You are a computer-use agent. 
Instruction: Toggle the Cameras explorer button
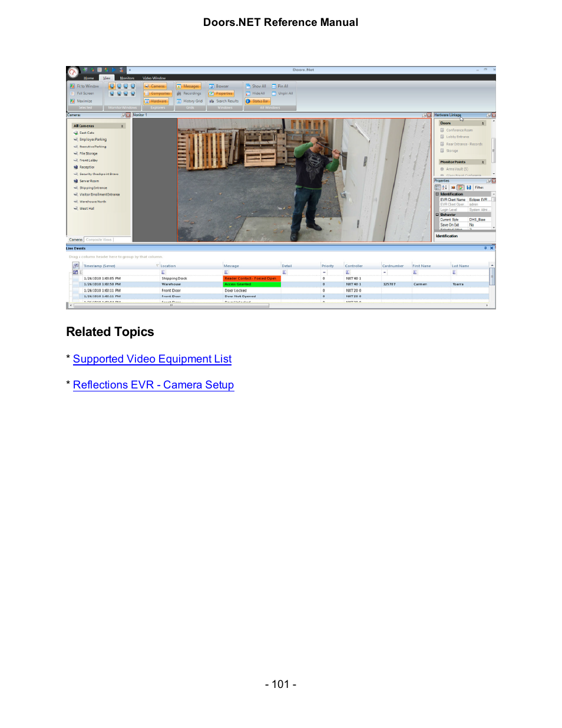point(156,86)
